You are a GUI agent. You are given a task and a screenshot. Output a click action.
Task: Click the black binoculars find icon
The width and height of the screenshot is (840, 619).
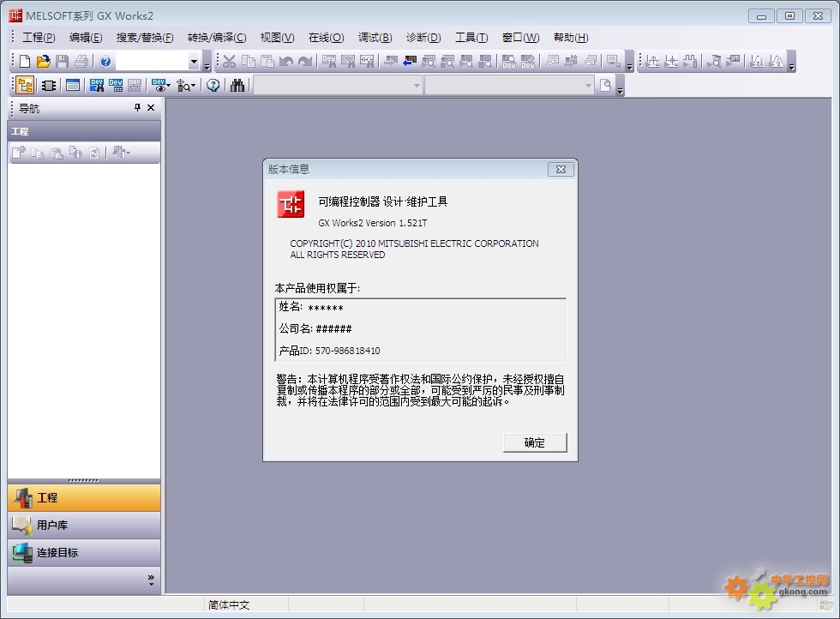tap(237, 85)
